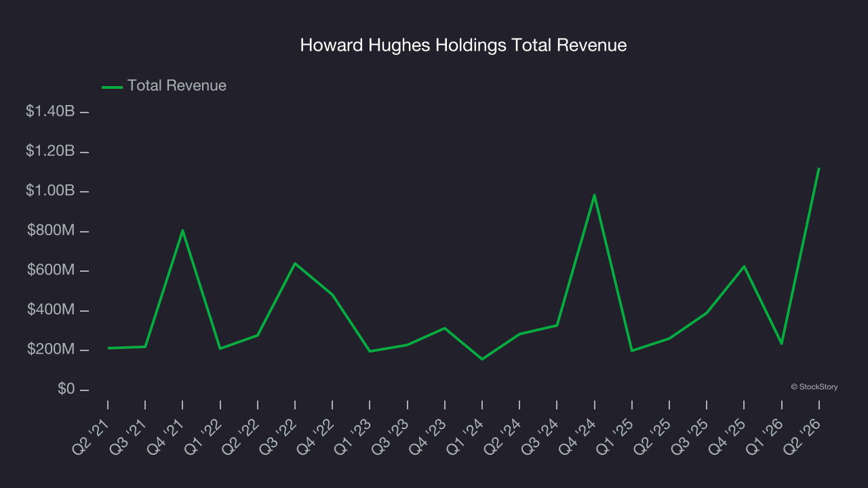Click the chart title Howard Hughes Holdings Total Revenue
The image size is (868, 488).
(x=463, y=45)
